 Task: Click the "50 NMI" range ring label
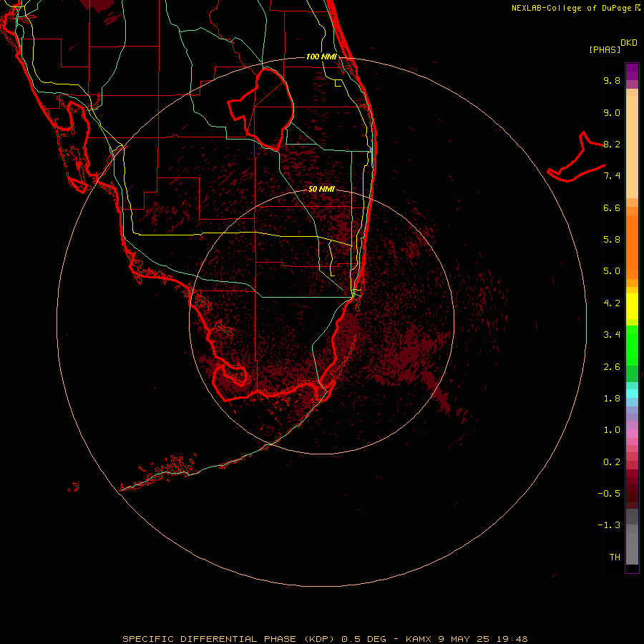coord(321,189)
